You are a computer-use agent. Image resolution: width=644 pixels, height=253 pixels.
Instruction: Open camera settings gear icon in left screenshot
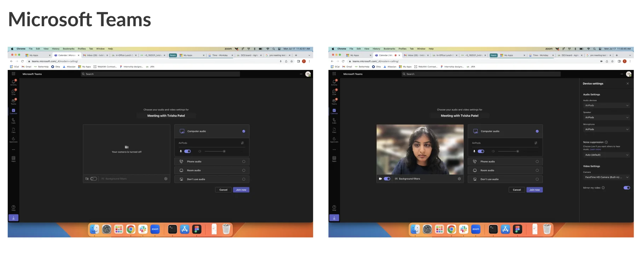(x=166, y=179)
